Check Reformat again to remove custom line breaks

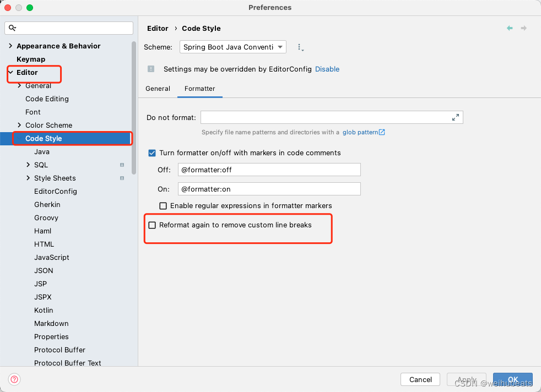[x=152, y=225]
